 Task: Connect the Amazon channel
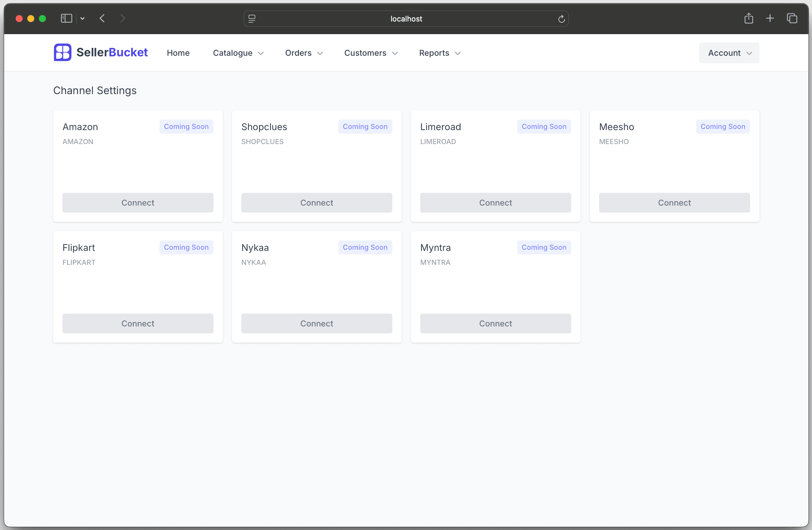pos(138,203)
